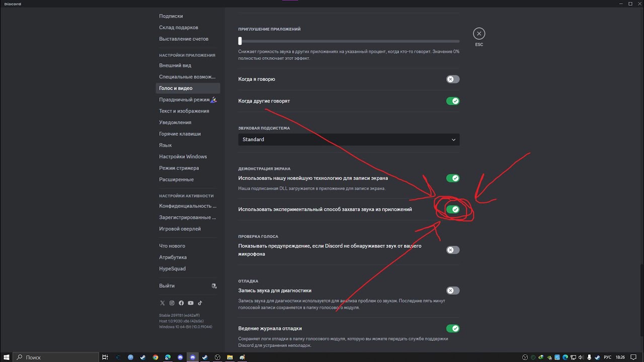Click the log out door icon
Viewport: 644px width, 362px height.
tap(214, 286)
